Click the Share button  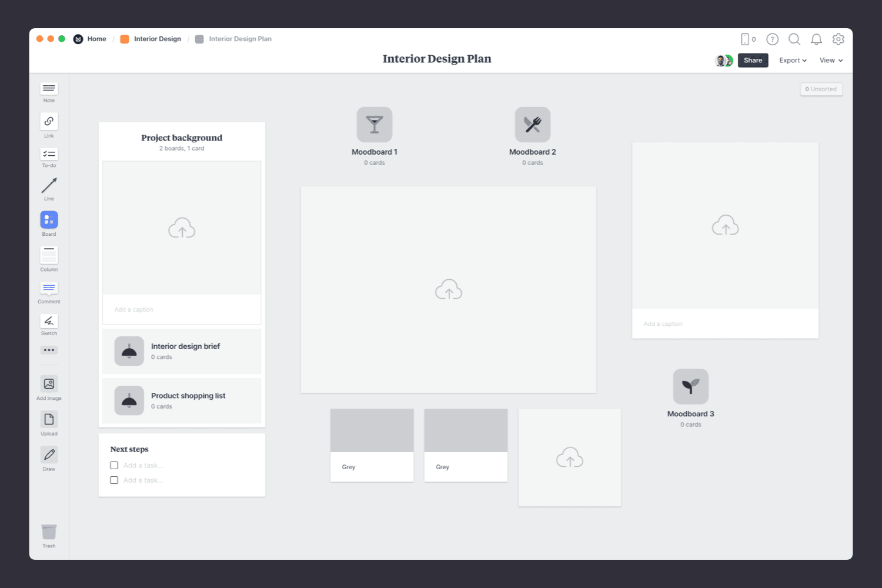click(x=753, y=60)
